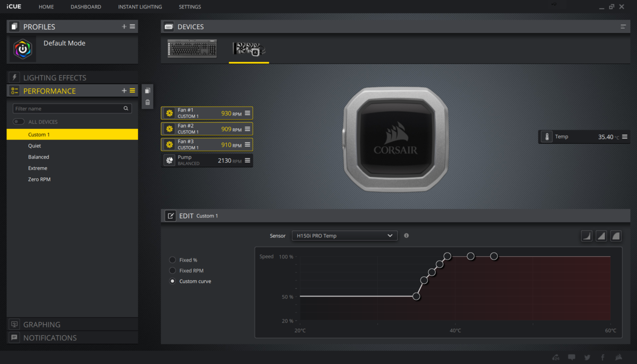Open the Temp sensor options menu
637x364 pixels.
(x=625, y=137)
